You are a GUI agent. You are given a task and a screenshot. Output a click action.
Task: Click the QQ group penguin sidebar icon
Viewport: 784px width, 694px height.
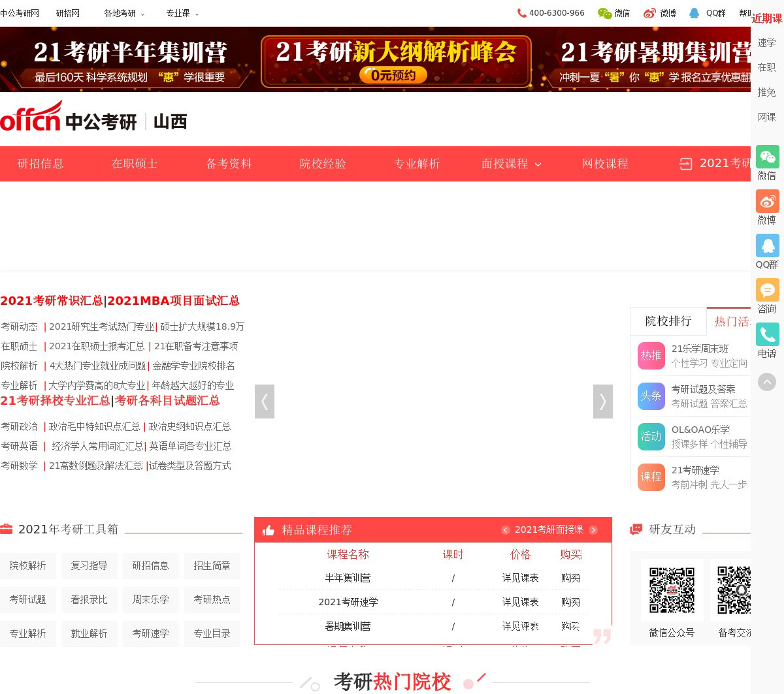point(767,246)
